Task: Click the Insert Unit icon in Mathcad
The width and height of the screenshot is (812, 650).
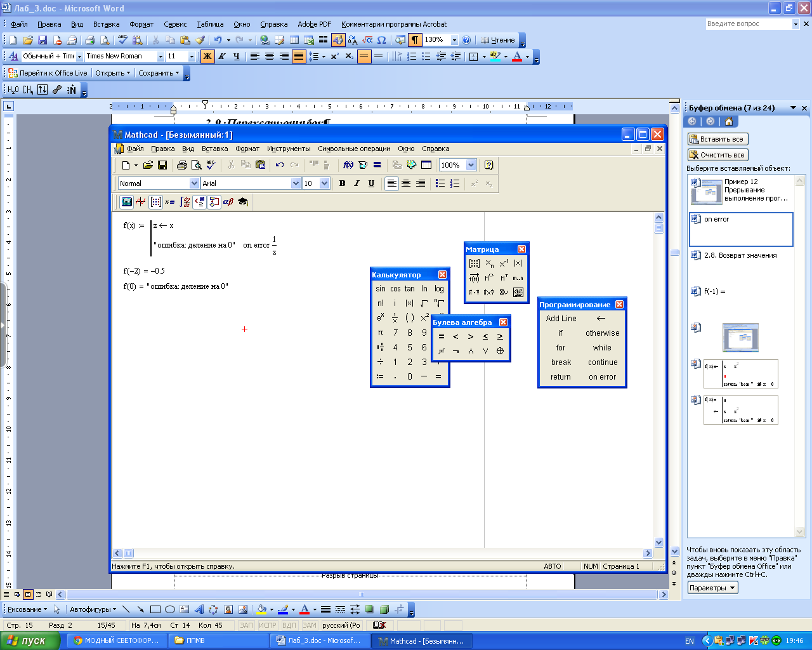Action: pos(363,165)
